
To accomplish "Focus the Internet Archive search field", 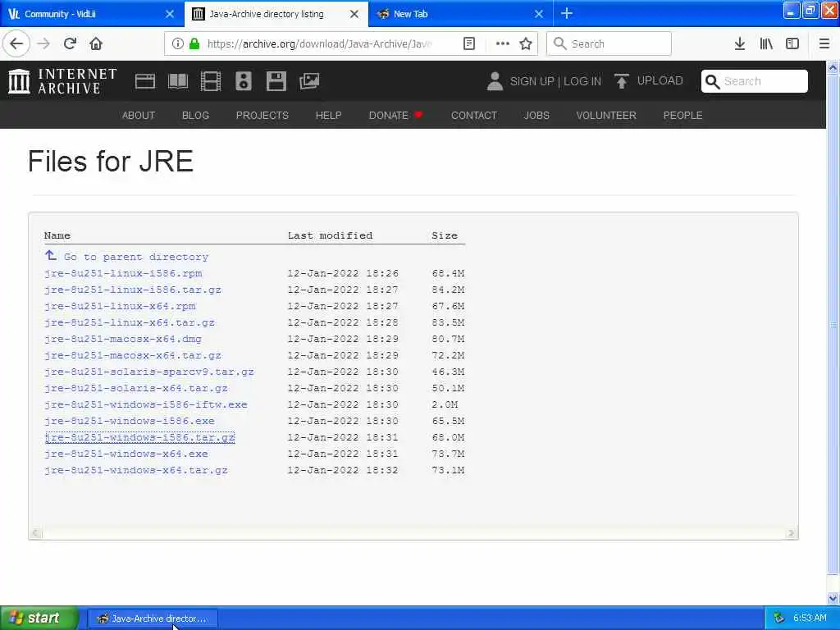I will click(x=755, y=81).
